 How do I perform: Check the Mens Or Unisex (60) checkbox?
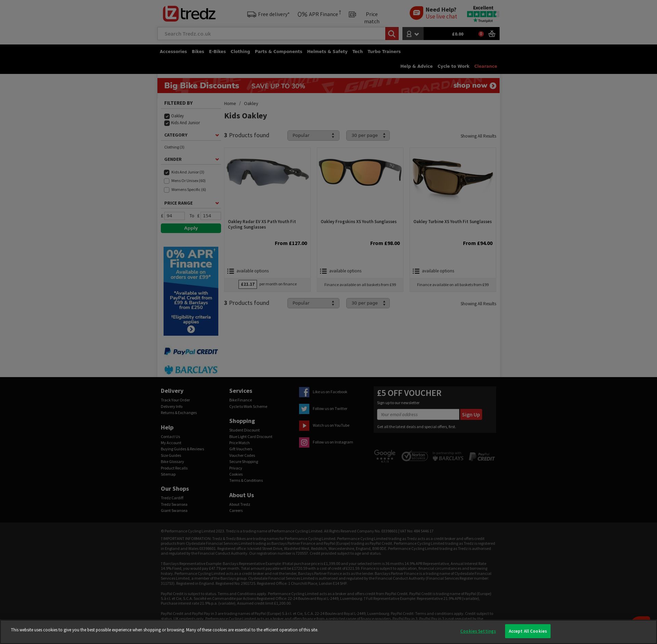(167, 181)
